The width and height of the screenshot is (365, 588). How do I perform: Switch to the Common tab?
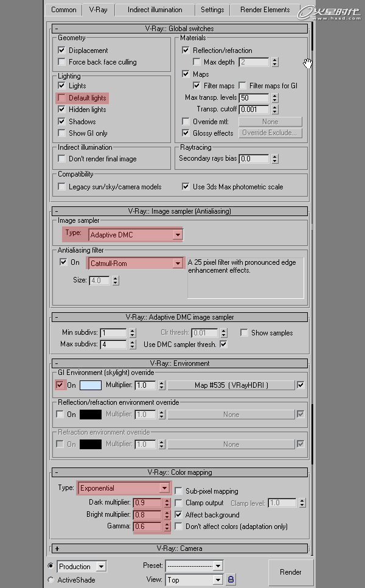pyautogui.click(x=63, y=10)
